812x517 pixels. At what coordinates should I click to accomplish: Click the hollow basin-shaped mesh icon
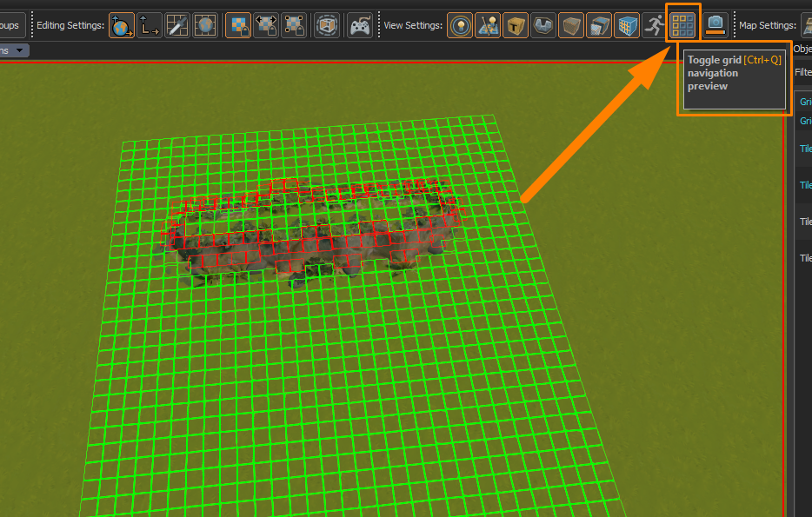pyautogui.click(x=543, y=26)
